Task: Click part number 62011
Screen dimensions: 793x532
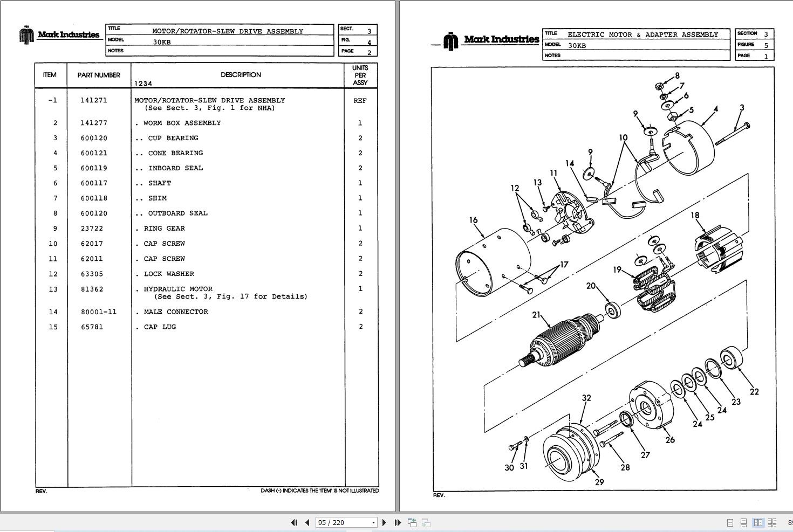Action: 92,259
